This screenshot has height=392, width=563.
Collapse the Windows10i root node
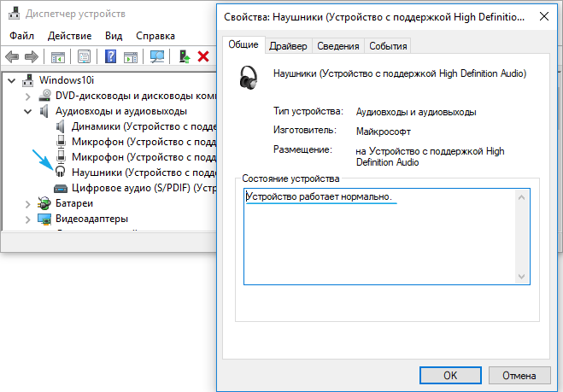(10, 79)
